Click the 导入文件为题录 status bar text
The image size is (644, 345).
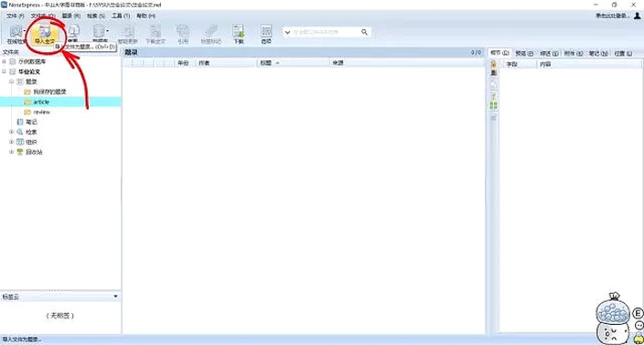(x=21, y=340)
